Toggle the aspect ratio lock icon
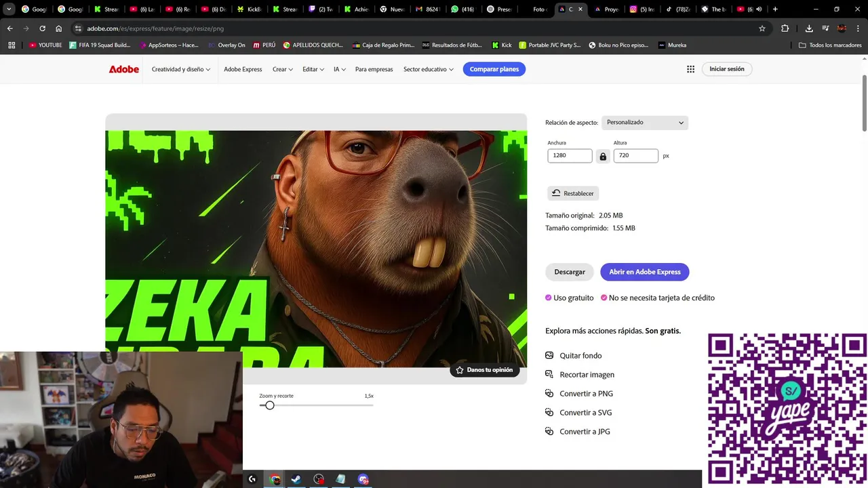The width and height of the screenshot is (868, 488). click(603, 156)
